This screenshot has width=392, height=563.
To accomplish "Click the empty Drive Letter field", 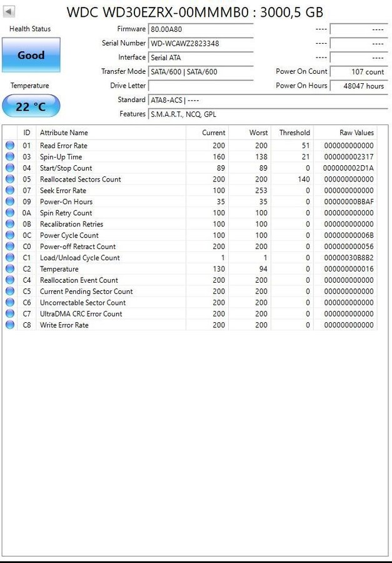I will [x=201, y=86].
